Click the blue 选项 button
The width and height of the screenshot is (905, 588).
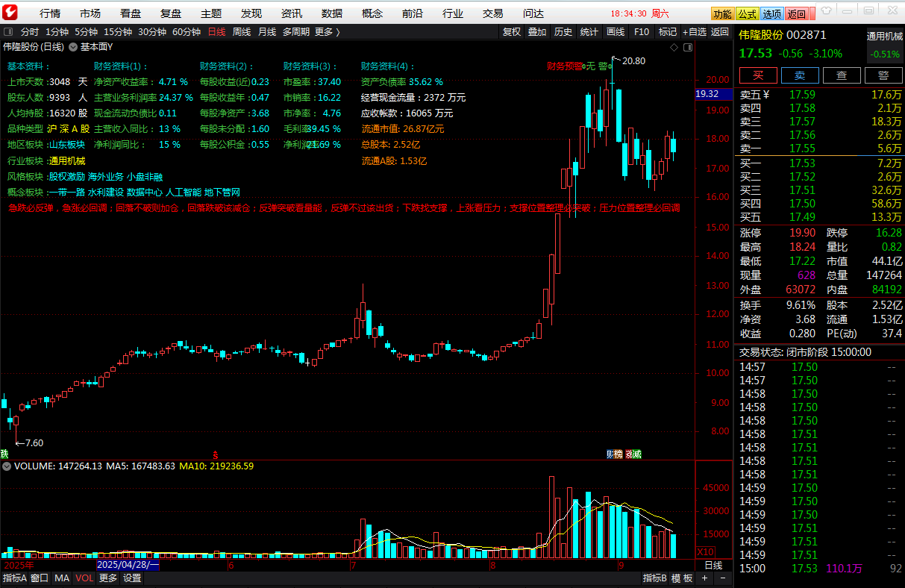tap(772, 13)
